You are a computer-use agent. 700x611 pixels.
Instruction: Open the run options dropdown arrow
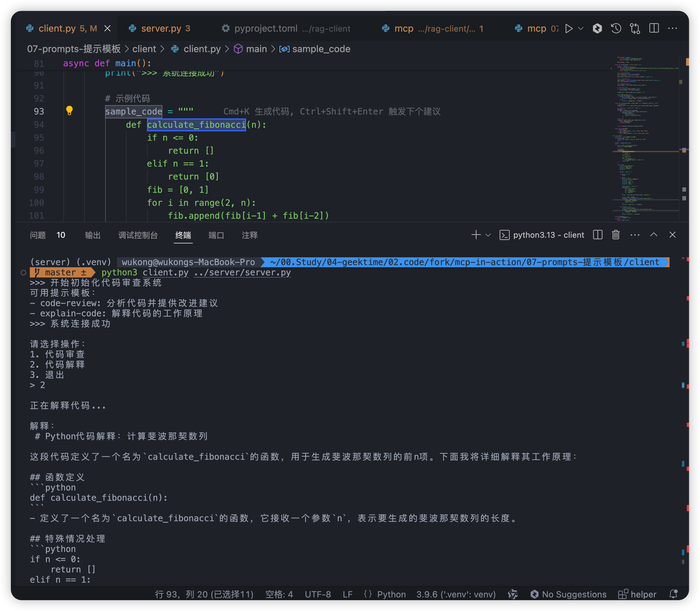[581, 29]
